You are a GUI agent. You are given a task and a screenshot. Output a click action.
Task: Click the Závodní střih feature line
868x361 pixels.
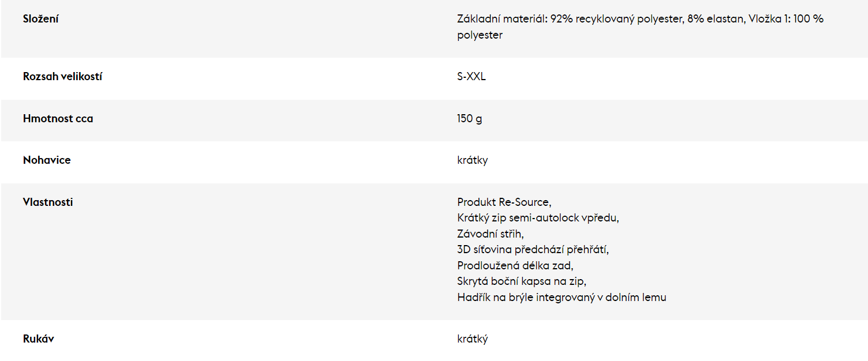(x=491, y=234)
